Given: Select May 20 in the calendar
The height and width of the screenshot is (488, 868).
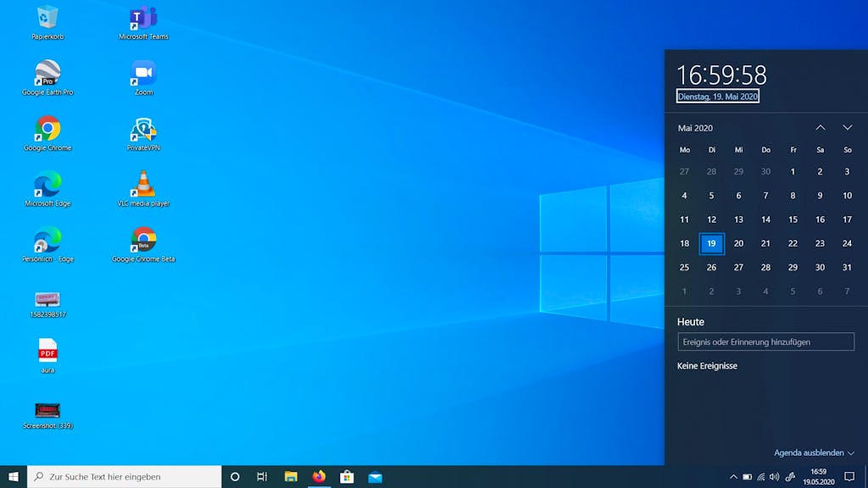Looking at the screenshot, I should (738, 243).
